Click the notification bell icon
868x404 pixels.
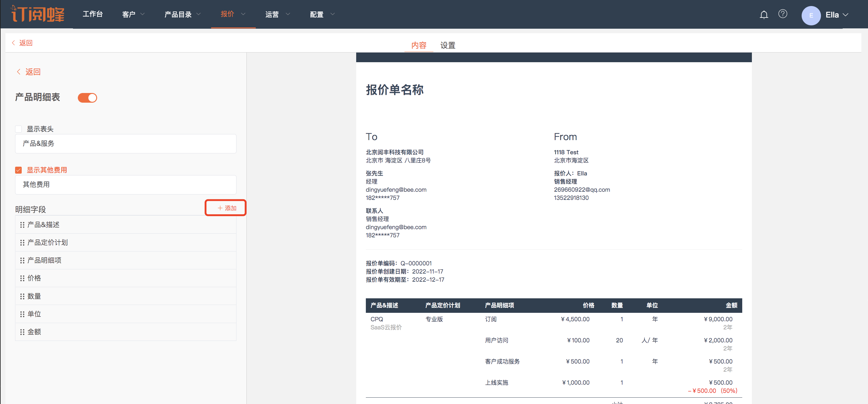coord(764,14)
